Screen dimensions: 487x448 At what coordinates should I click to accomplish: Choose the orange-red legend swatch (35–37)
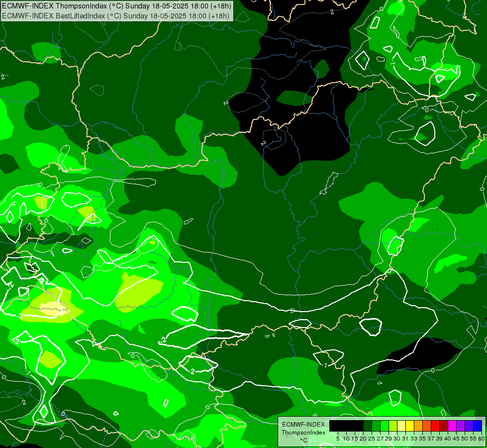click(427, 426)
